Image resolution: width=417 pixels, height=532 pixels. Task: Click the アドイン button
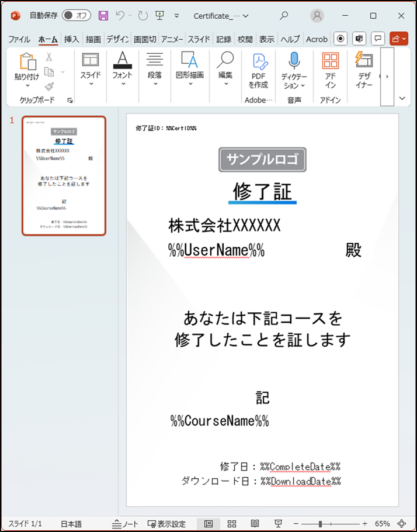click(x=331, y=71)
